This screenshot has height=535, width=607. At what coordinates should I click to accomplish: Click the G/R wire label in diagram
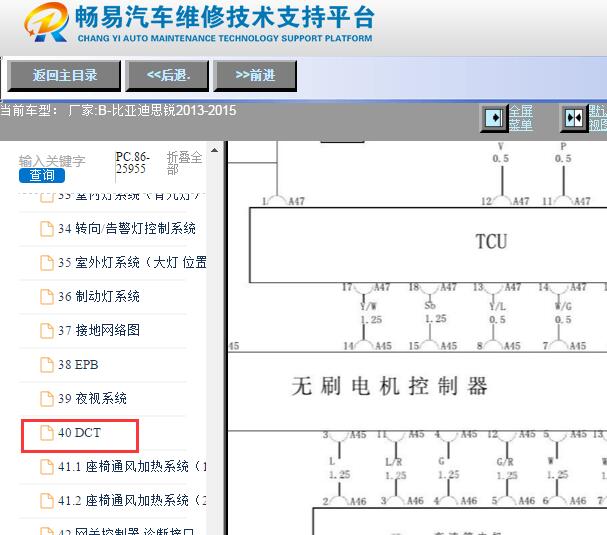(x=505, y=462)
